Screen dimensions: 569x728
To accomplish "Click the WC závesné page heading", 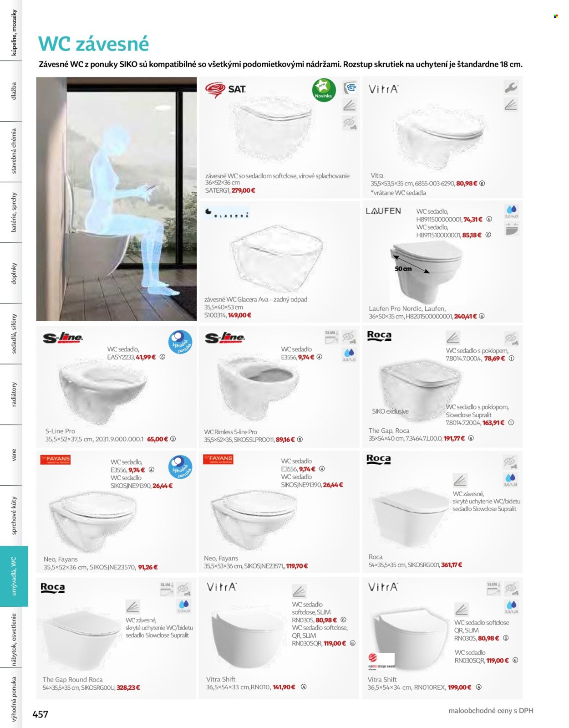I will (x=94, y=44).
